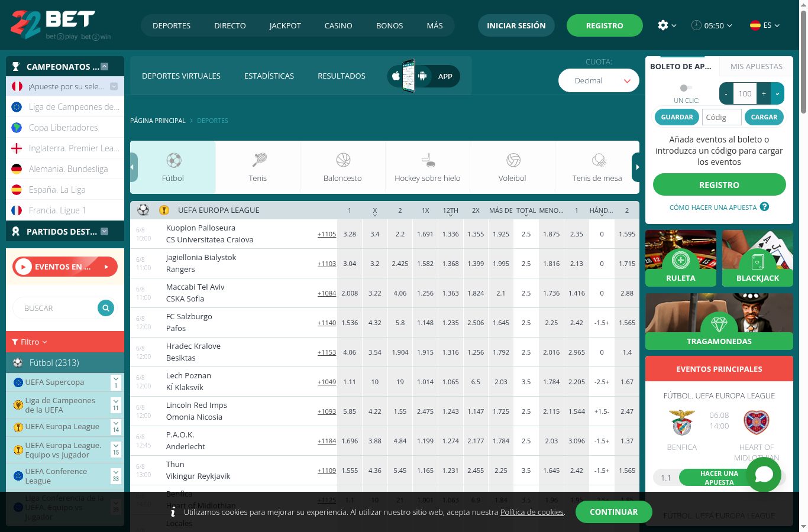The width and height of the screenshot is (808, 532).
Task: Open the CASINO menu
Action: (338, 25)
